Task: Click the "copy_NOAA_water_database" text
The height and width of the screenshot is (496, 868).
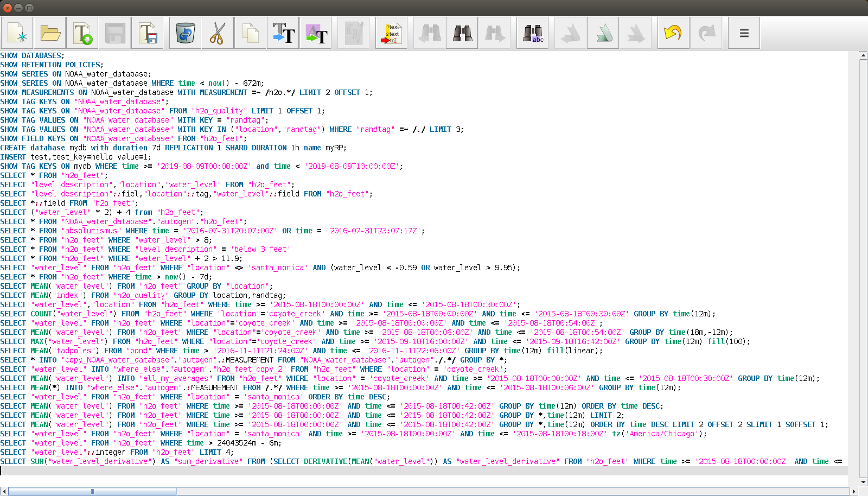Action: click(117, 360)
